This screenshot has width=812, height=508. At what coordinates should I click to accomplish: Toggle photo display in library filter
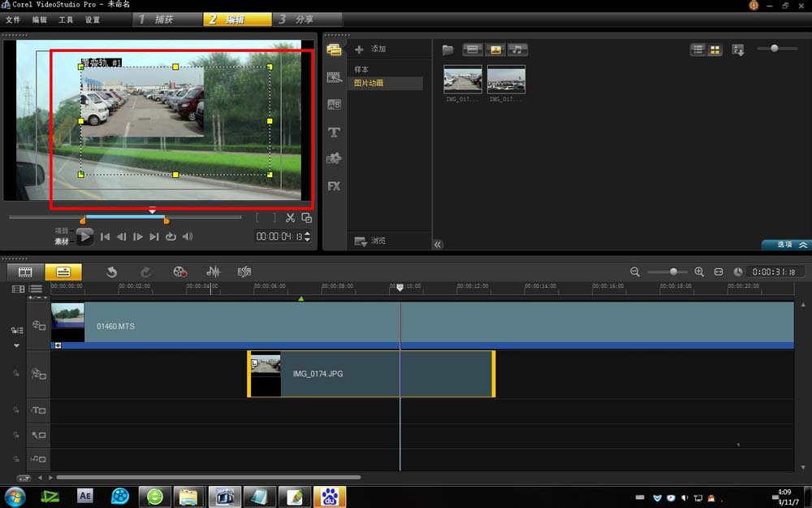(495, 50)
